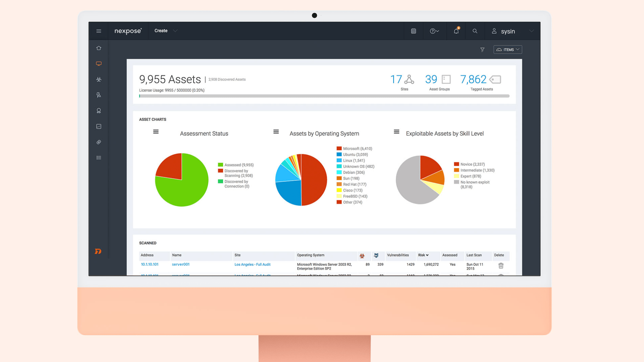The height and width of the screenshot is (362, 644).
Task: Click the filter icon above asset table
Action: 482,50
